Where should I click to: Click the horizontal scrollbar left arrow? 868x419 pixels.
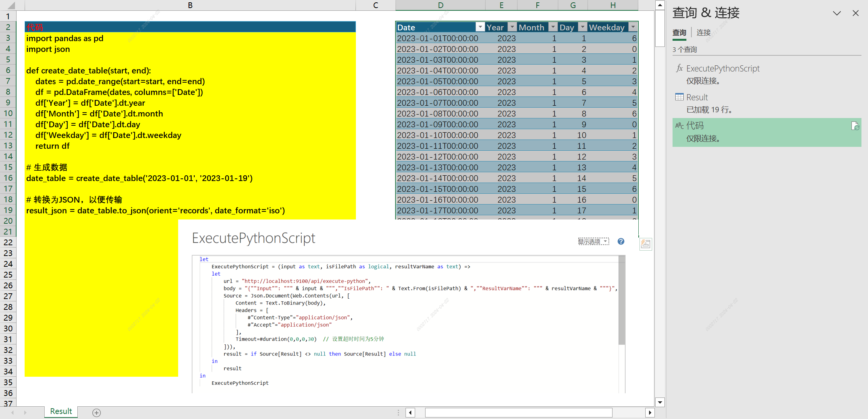[410, 412]
